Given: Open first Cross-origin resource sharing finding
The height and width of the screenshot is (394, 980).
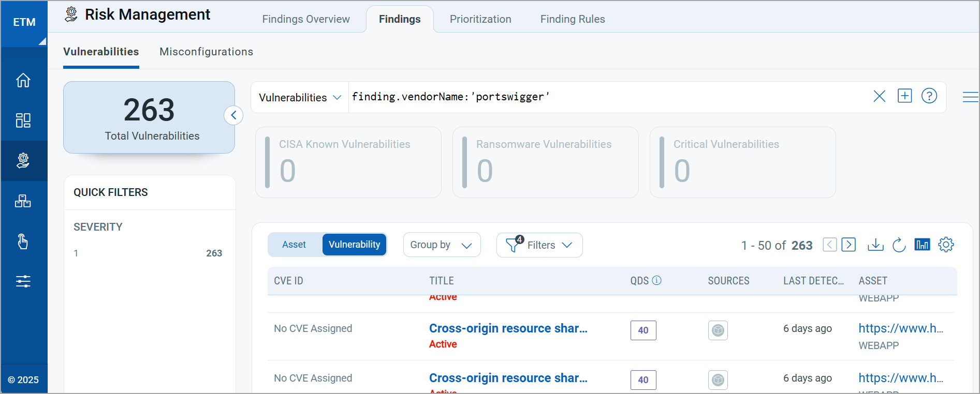Looking at the screenshot, I should click(508, 328).
